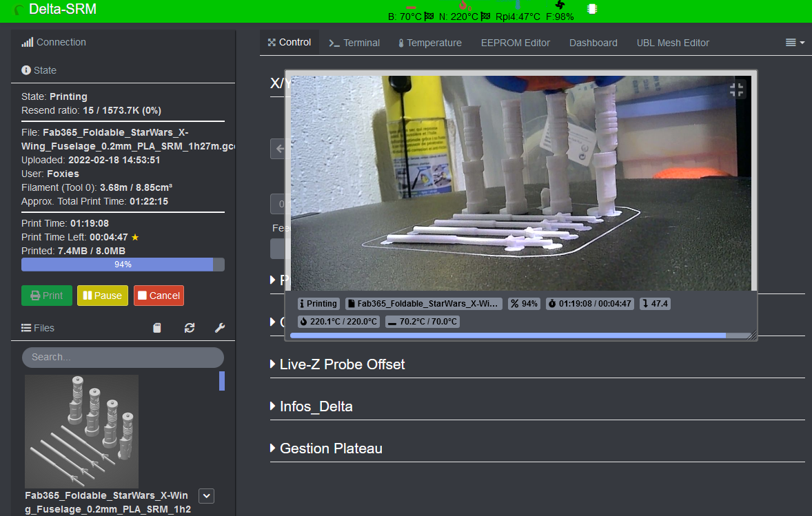
Task: Click the 94% print progress bar
Action: 123,265
